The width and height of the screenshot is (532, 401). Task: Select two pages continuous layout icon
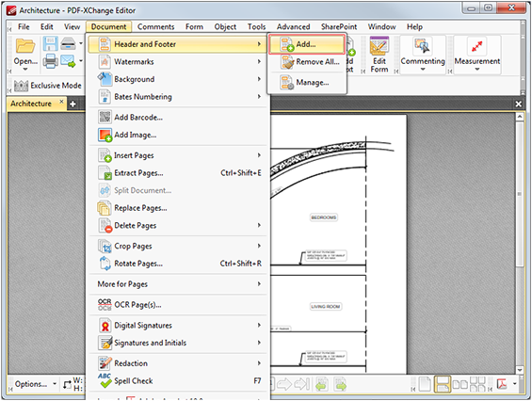[x=477, y=384]
